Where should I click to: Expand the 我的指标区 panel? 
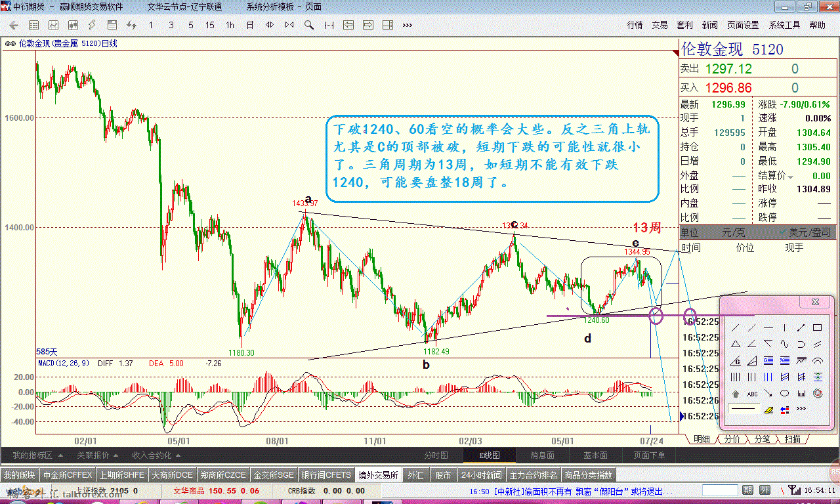(37, 455)
